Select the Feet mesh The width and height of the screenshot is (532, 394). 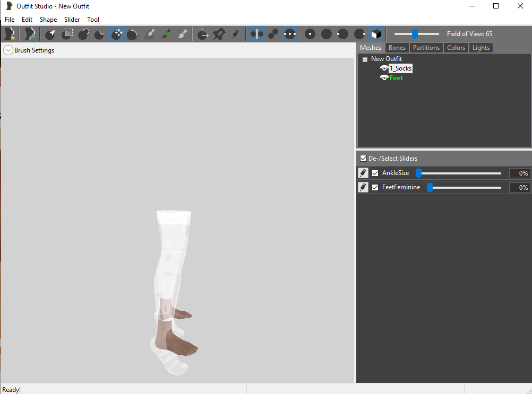(x=396, y=78)
